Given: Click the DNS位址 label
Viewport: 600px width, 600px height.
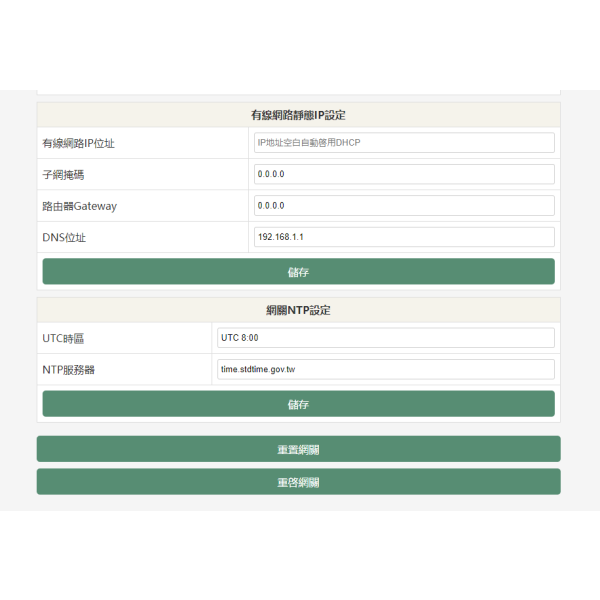Looking at the screenshot, I should pyautogui.click(x=64, y=238).
